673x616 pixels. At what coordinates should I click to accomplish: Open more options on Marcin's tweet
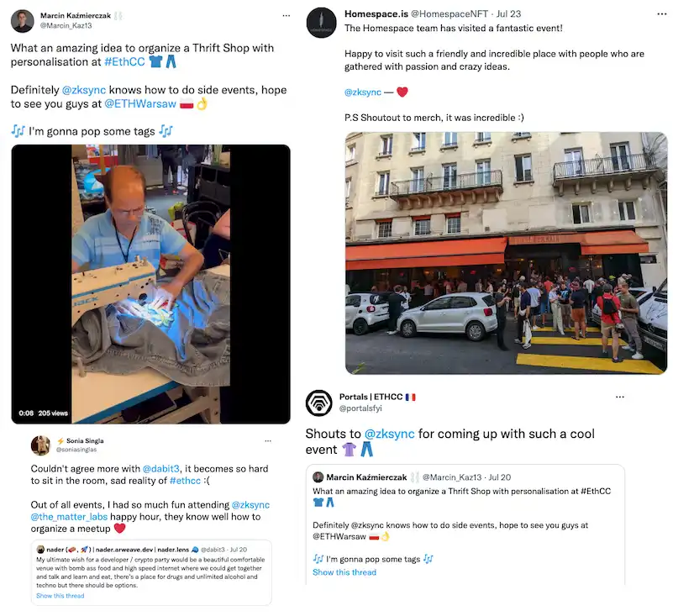[x=287, y=16]
